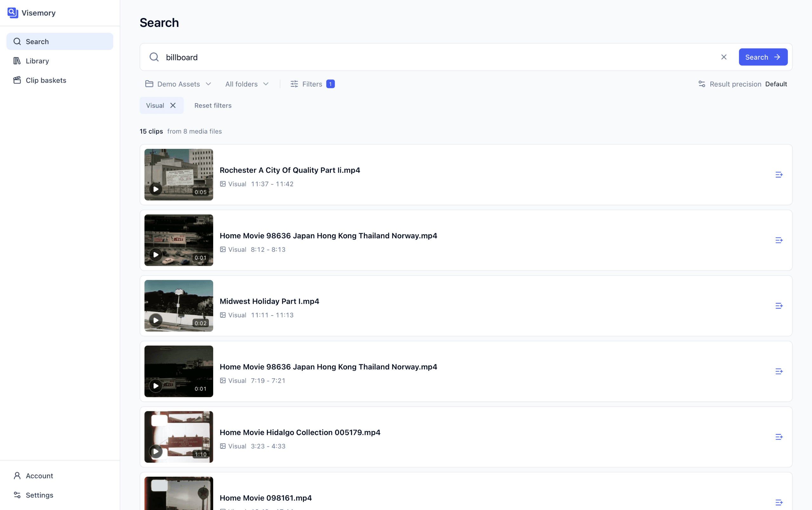Viewport: 812px width, 510px height.
Task: Click Reset filters link
Action: tap(213, 106)
